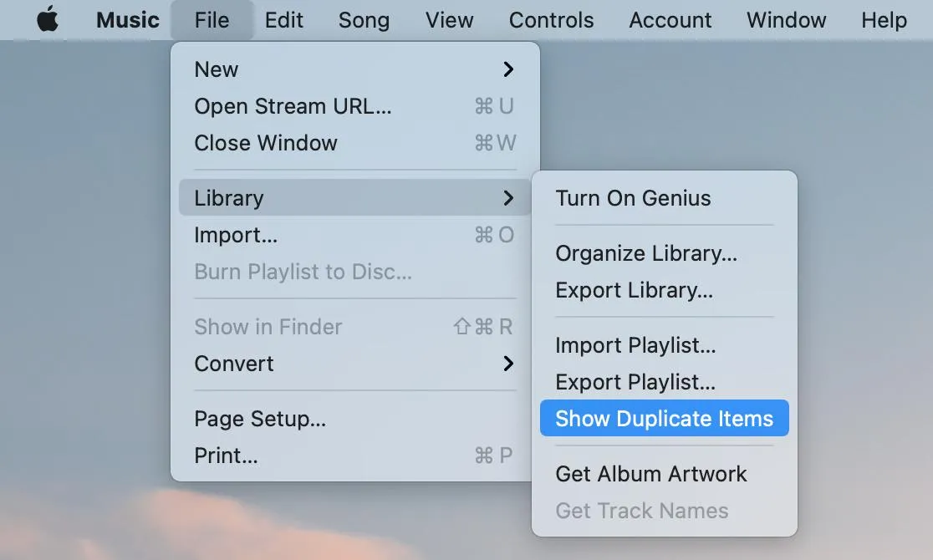
Task: Expand the Convert submenu
Action: coord(354,364)
